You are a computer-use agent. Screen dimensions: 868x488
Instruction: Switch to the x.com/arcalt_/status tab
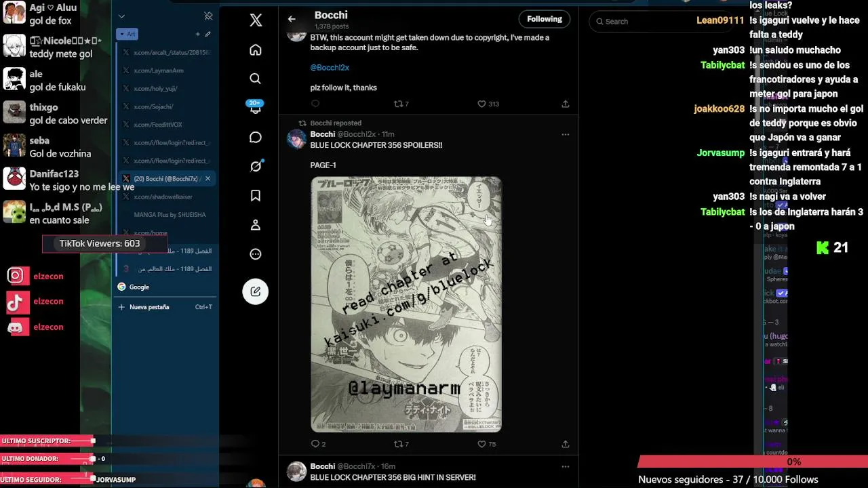(166, 52)
